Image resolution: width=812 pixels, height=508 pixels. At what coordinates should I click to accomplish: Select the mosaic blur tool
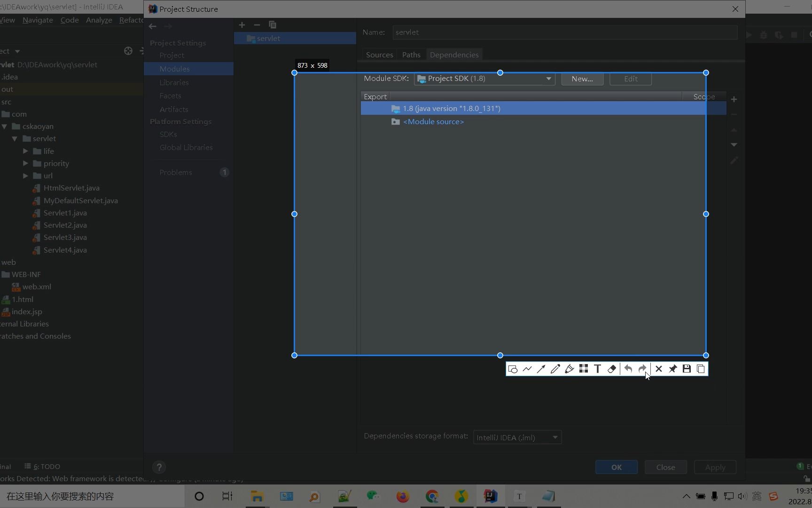584,369
